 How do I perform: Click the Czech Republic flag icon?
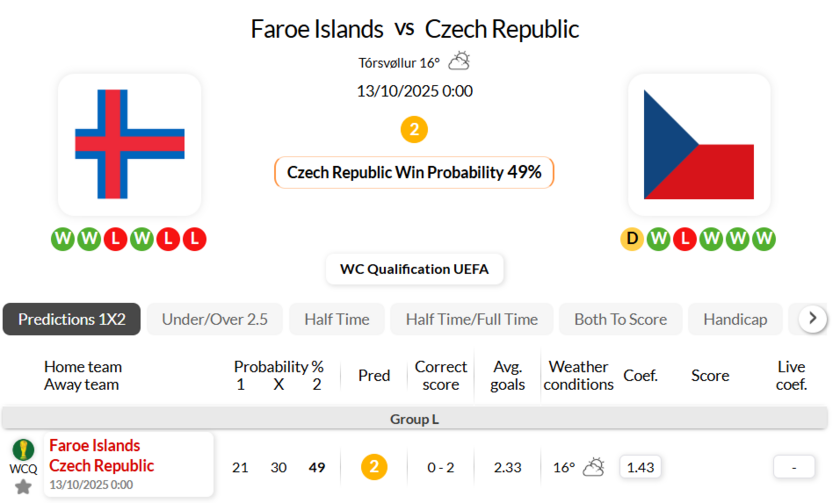click(x=699, y=144)
